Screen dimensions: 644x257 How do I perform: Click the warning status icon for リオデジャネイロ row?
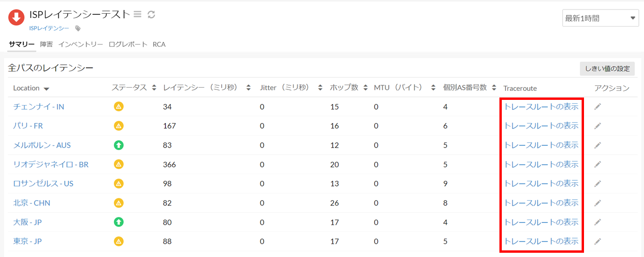119,164
